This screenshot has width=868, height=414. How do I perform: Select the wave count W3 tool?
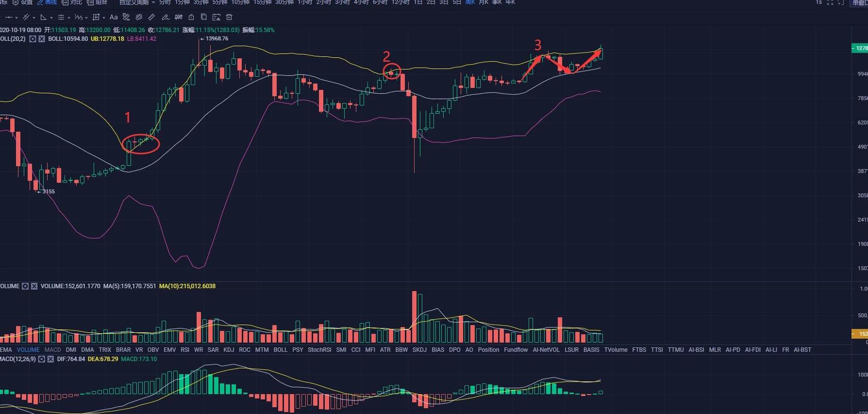tap(79, 17)
